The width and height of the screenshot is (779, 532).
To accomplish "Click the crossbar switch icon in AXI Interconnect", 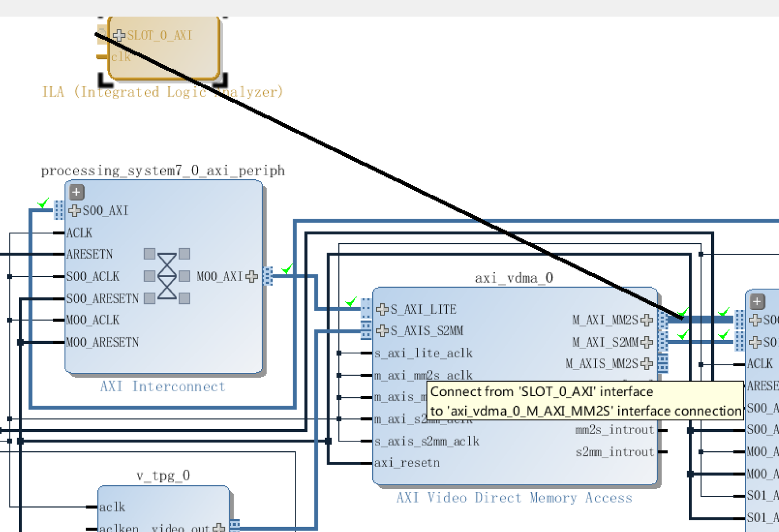I will (167, 276).
